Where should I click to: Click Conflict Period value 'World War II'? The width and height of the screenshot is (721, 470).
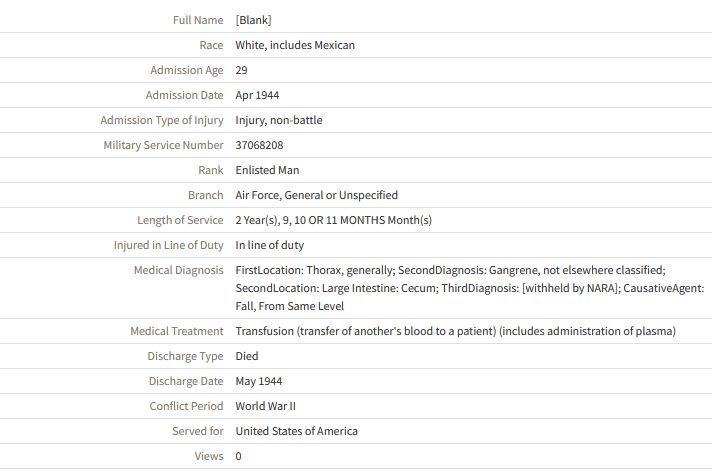[265, 406]
